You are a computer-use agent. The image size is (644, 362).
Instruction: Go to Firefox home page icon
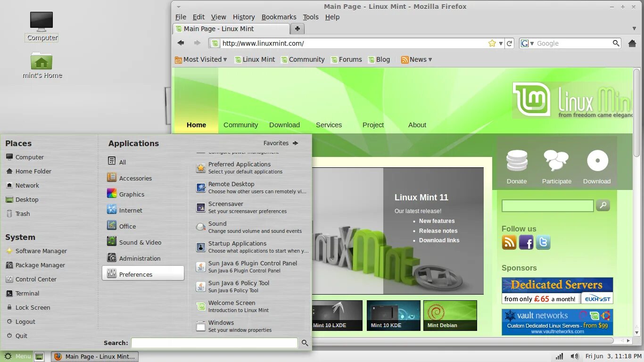coord(632,43)
